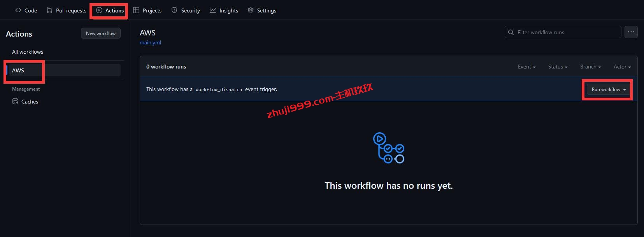The image size is (644, 237).
Task: Expand the Status filter dropdown
Action: click(x=558, y=67)
